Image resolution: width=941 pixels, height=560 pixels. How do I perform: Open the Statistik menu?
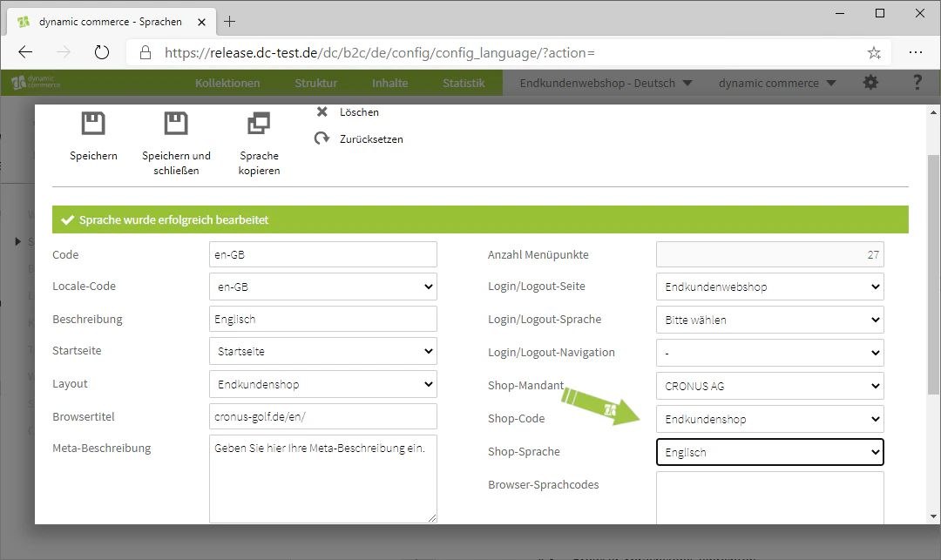click(x=464, y=83)
